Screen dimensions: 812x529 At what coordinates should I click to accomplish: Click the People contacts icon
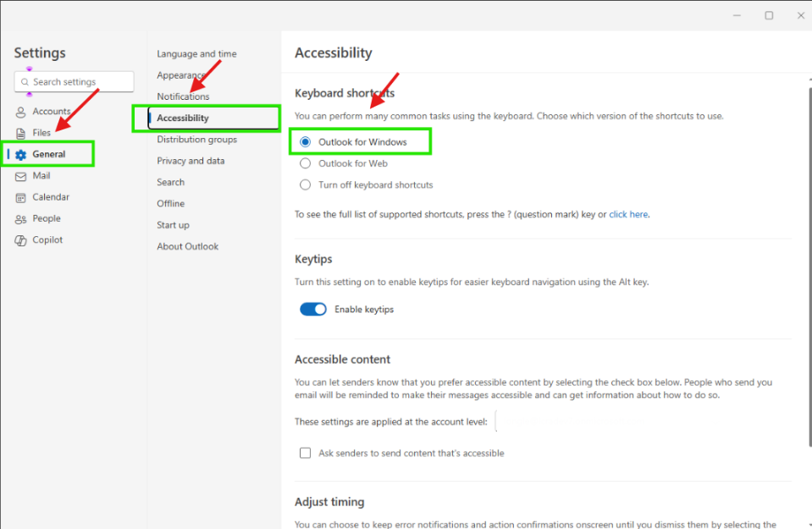tap(20, 219)
